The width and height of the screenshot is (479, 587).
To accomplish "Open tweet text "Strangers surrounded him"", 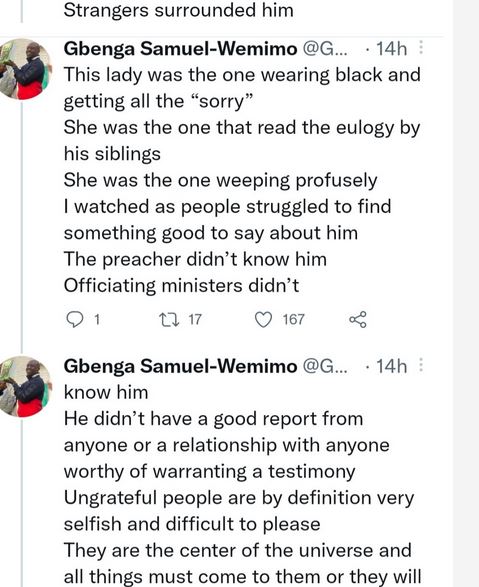I will [179, 10].
